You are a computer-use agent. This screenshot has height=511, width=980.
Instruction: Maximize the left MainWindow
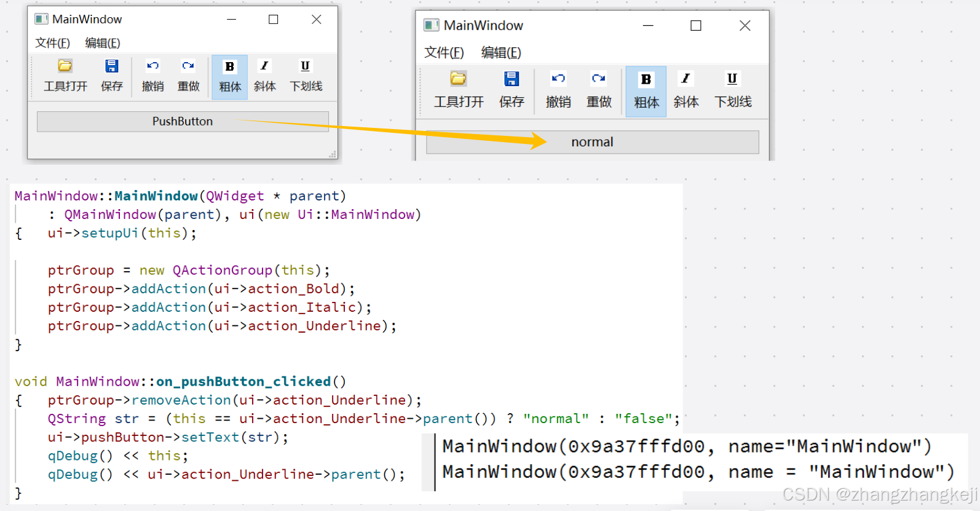point(274,19)
